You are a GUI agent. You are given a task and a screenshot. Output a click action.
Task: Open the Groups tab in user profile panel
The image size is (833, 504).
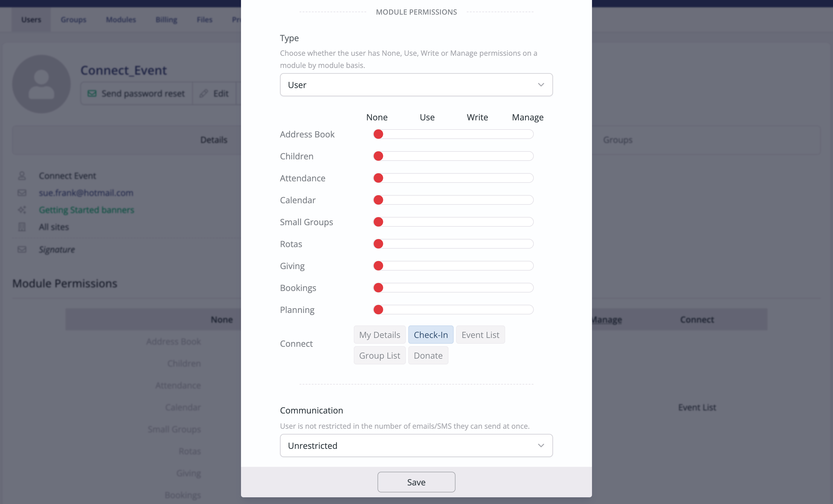pyautogui.click(x=618, y=140)
